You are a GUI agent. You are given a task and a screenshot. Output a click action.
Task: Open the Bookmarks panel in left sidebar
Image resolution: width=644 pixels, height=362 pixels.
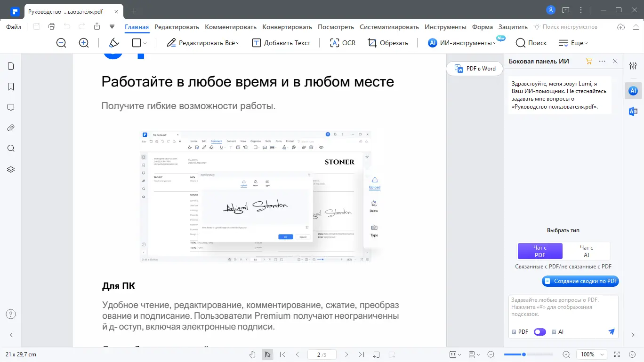[x=10, y=87]
